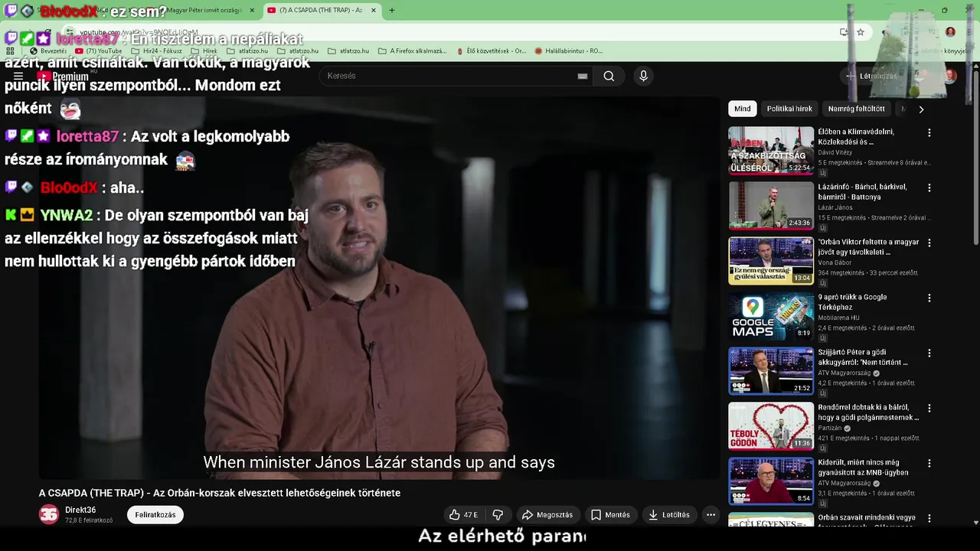Open the YouTube bookmark in bookmarks bar
Image resolution: width=980 pixels, height=551 pixels.
click(x=99, y=51)
